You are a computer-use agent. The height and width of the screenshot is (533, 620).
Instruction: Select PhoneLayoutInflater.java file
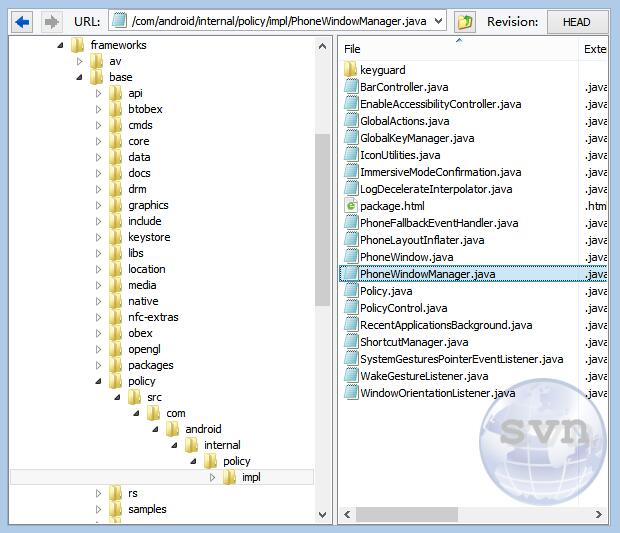[x=422, y=240]
